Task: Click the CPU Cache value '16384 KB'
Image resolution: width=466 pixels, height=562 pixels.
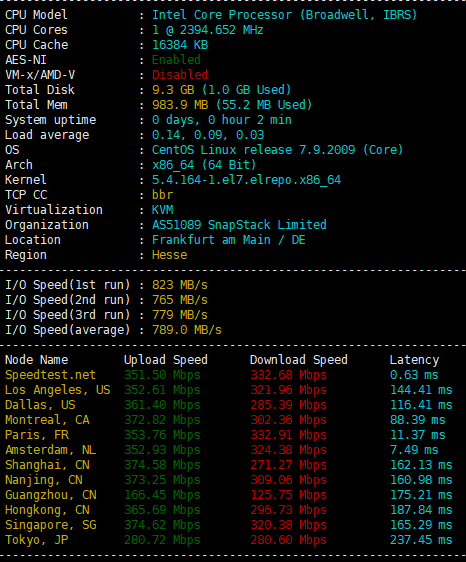Action: click(x=180, y=45)
